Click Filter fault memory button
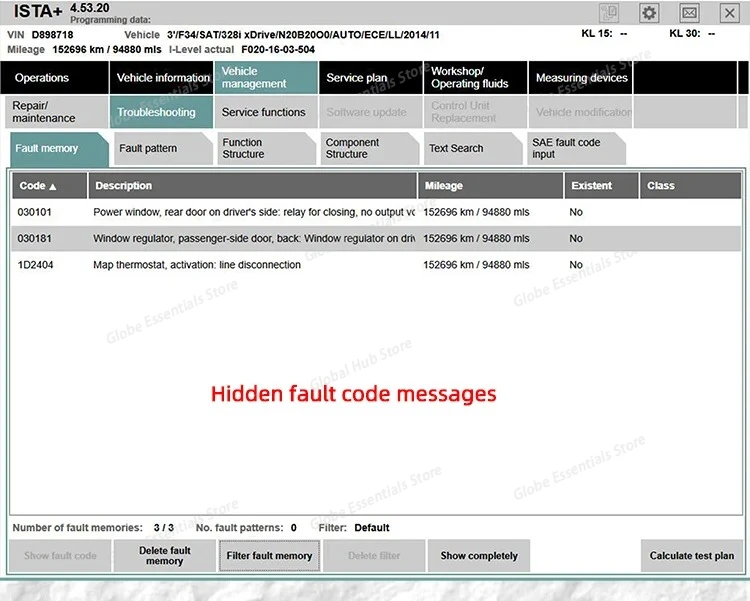 (x=269, y=556)
